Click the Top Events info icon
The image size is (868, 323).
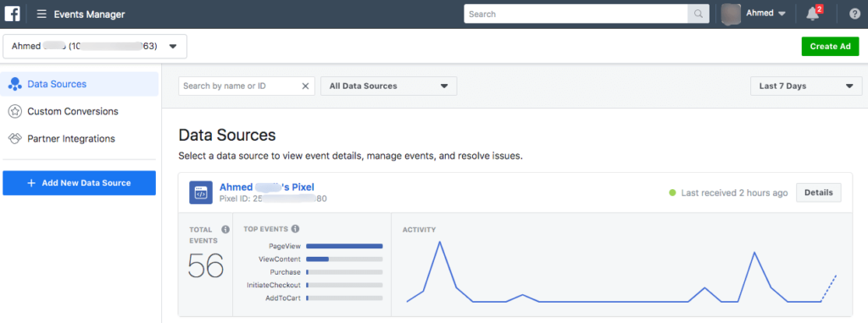tap(296, 229)
